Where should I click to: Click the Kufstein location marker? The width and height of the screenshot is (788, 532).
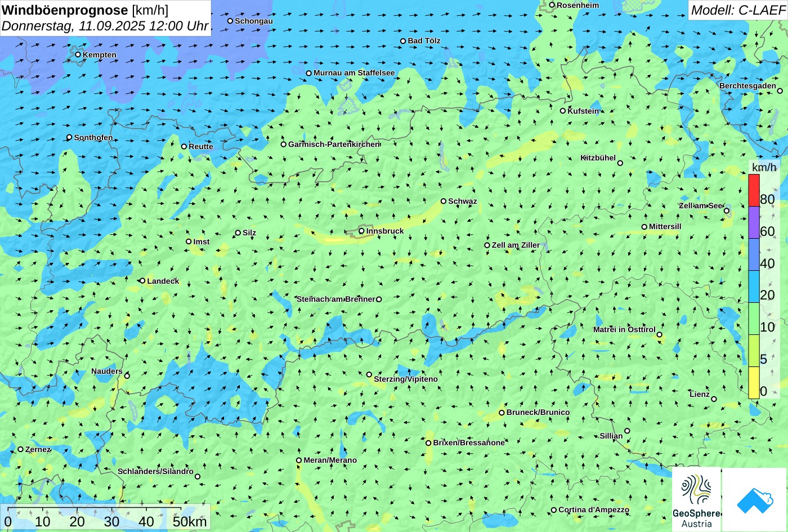(563, 111)
